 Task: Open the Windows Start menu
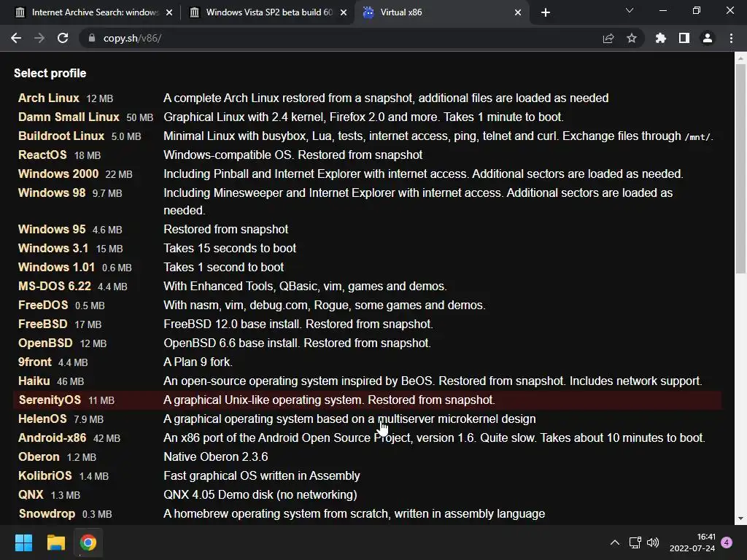[x=23, y=542]
